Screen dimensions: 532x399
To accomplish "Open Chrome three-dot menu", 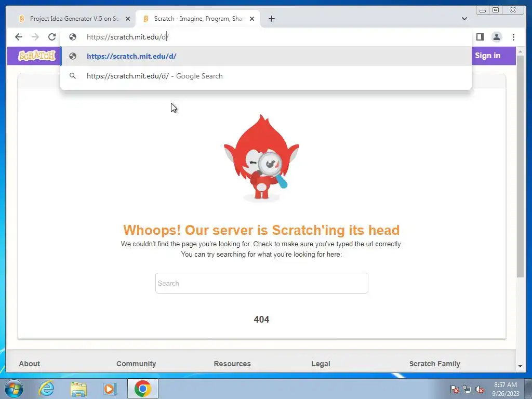I will pos(513,37).
